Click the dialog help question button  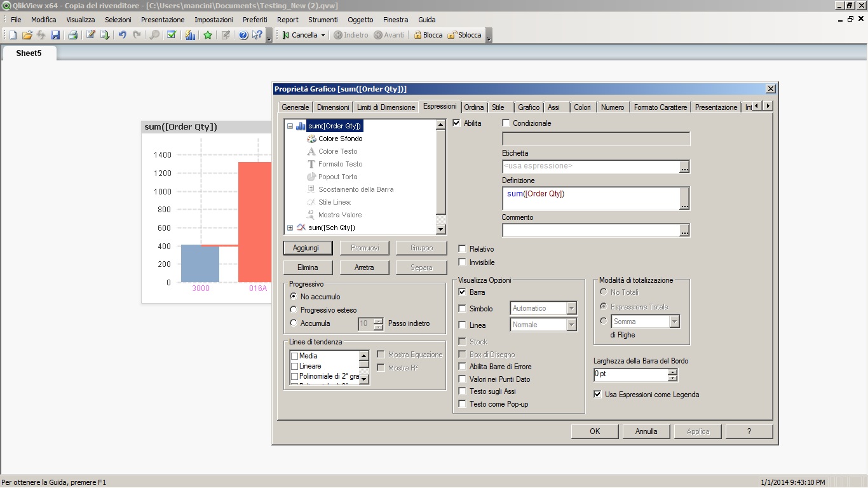click(749, 431)
